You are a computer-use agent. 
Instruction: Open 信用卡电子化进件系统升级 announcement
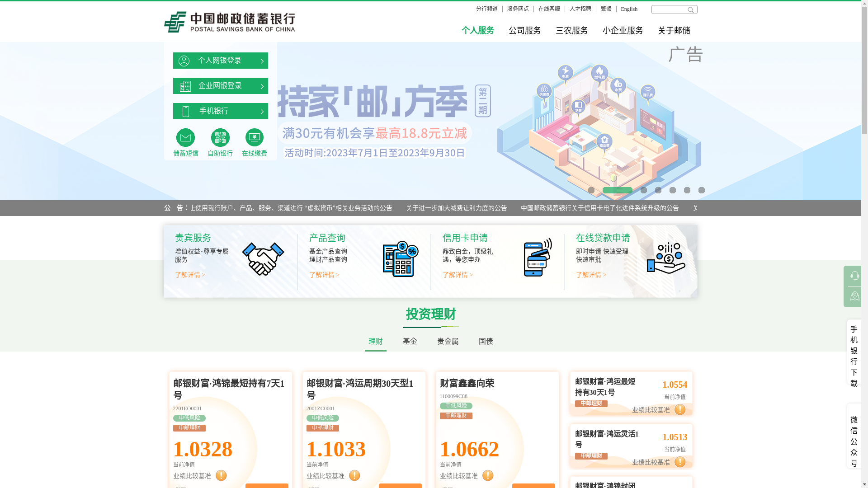pos(600,208)
